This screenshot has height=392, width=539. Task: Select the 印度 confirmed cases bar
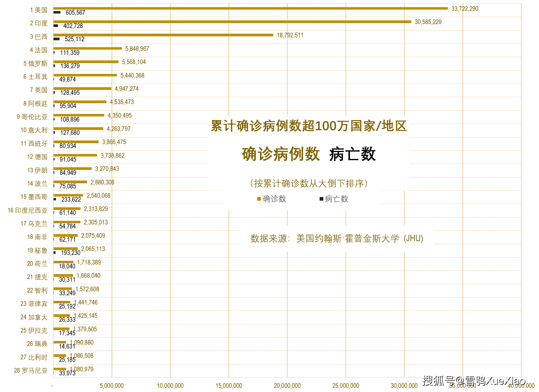click(232, 22)
